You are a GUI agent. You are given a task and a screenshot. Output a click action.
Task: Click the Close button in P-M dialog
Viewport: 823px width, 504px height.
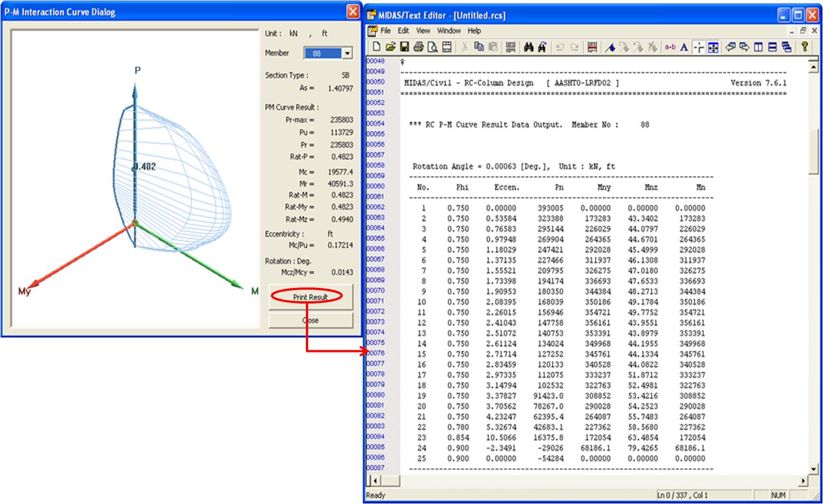310,320
